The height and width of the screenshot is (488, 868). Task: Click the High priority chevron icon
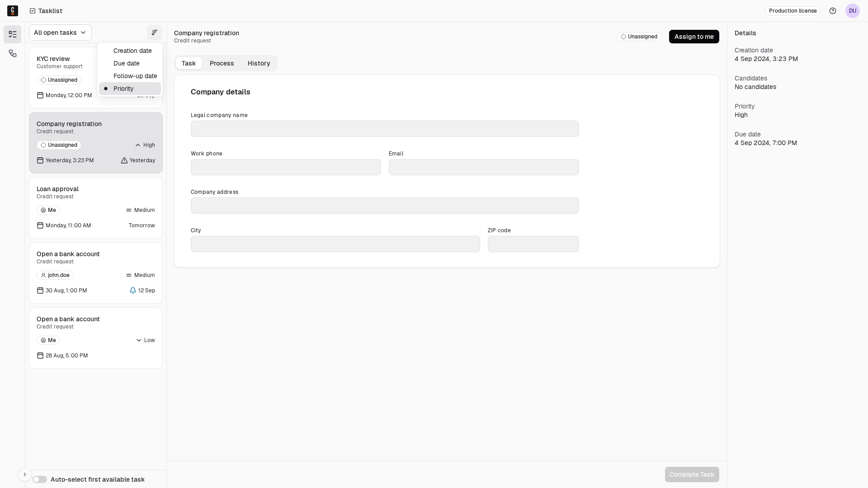(x=138, y=145)
